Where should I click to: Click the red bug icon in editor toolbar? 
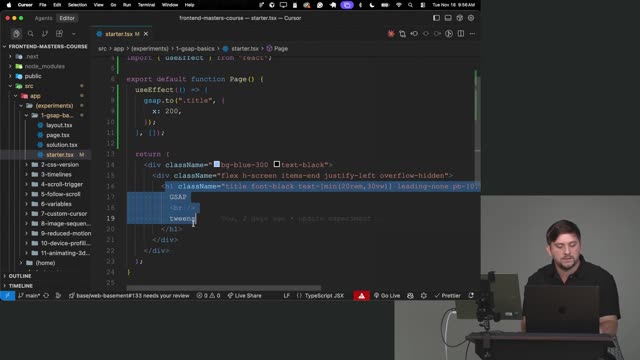coord(391,34)
